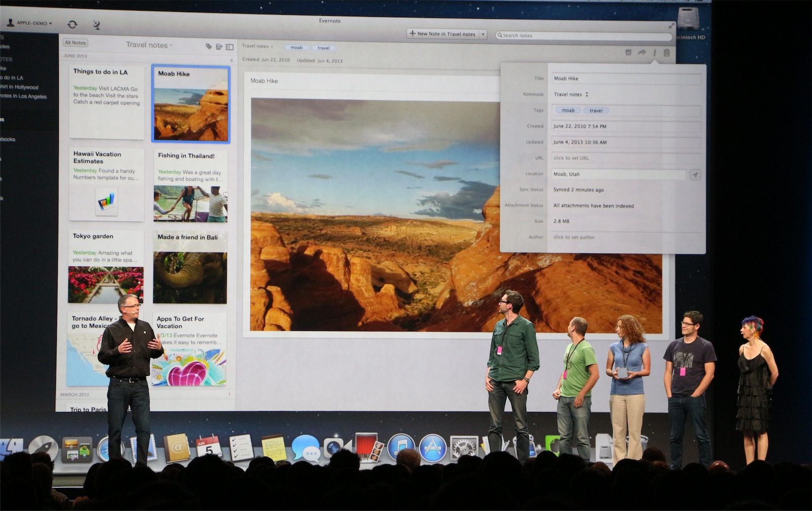Open the Travel notes dropdown in the note list header

(149, 45)
